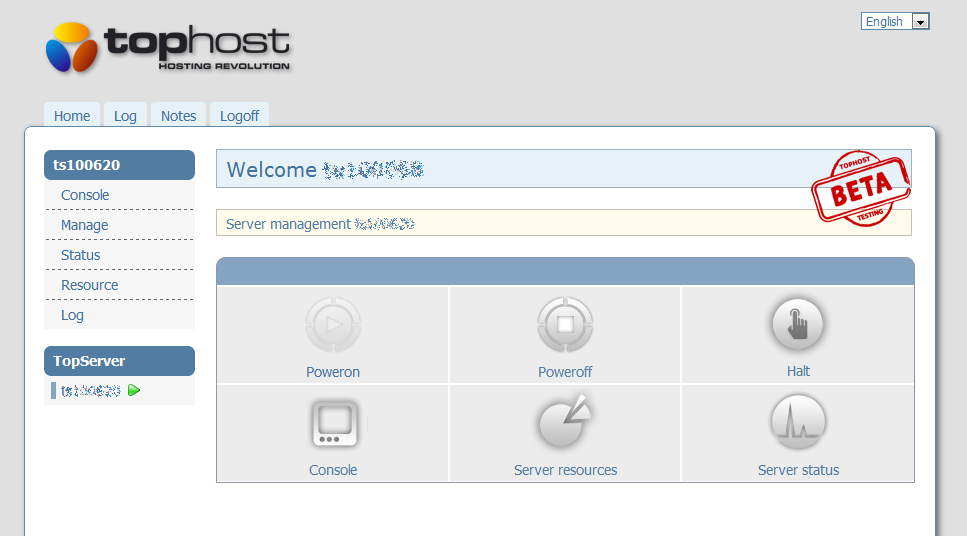
Task: Click the Poweron text label
Action: click(333, 372)
